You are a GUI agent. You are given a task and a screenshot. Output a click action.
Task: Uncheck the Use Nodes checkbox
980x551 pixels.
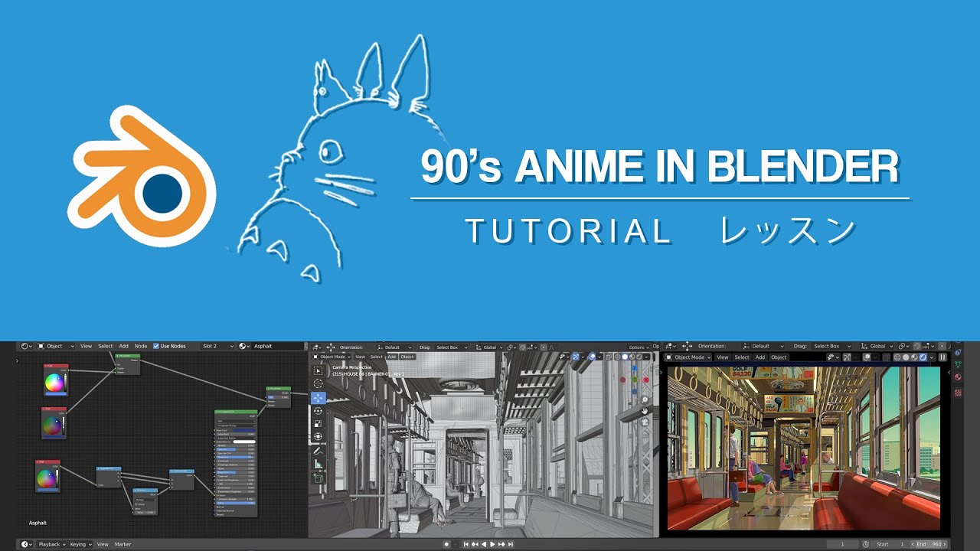pyautogui.click(x=156, y=346)
